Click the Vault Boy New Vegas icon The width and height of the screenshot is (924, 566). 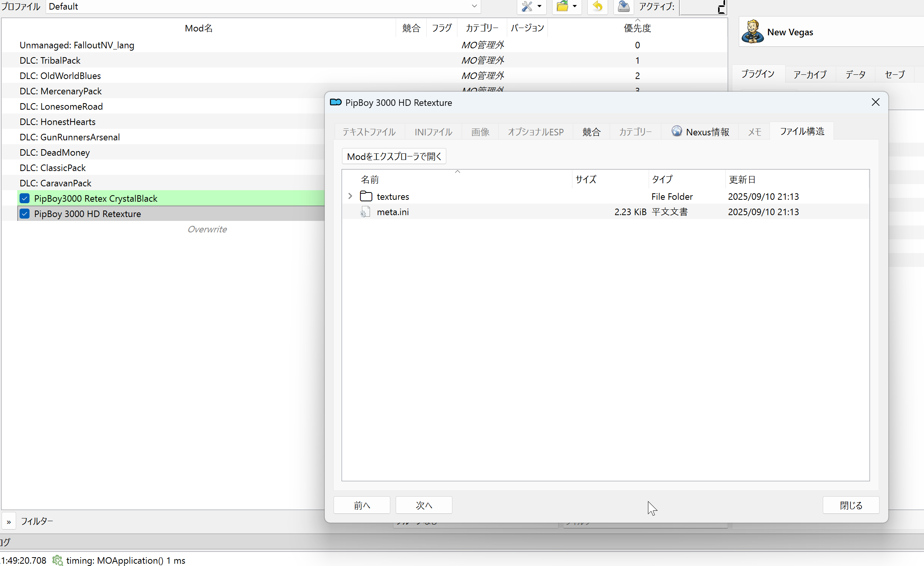coord(752,32)
